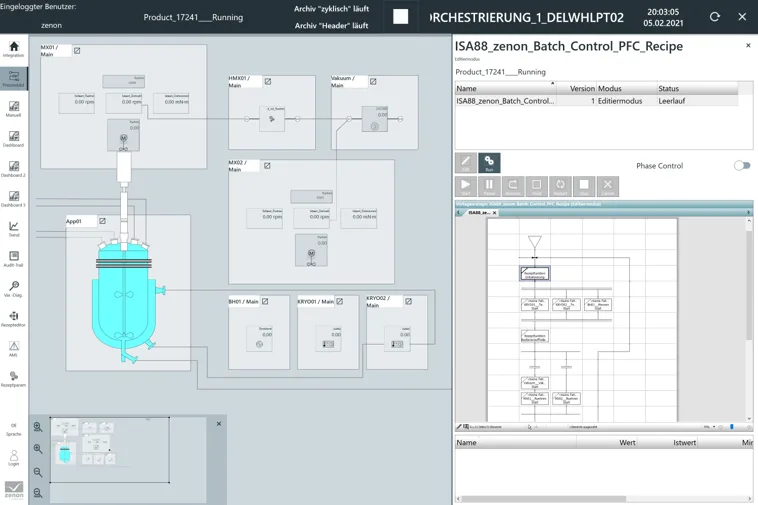Click left tab-scroll arrow in recipe editor
The width and height of the screenshot is (758, 505).
point(458,213)
